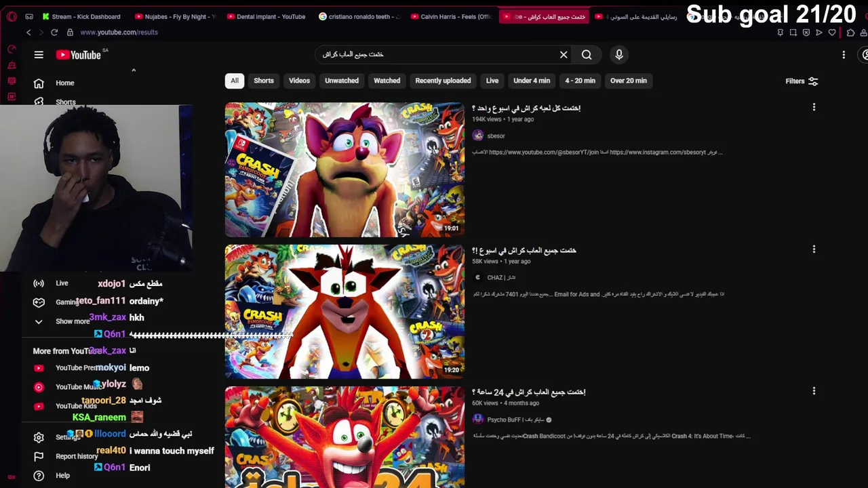Bookmark the page with the heart icon

[x=832, y=33]
